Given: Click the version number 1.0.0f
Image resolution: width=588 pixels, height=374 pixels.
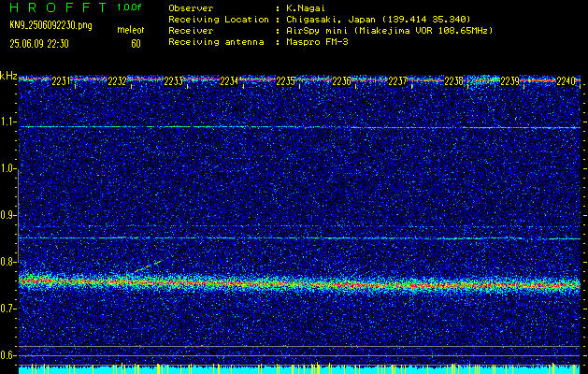Looking at the screenshot, I should (129, 7).
